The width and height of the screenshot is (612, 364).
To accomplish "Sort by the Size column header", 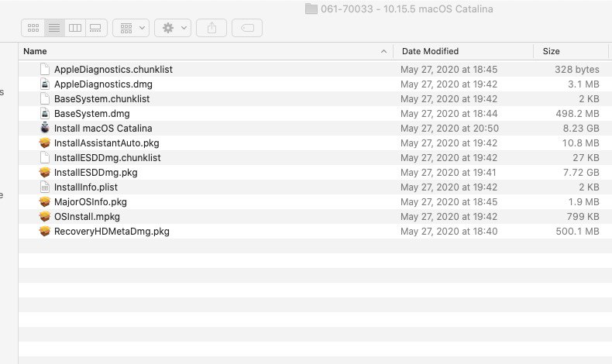I will pos(551,51).
